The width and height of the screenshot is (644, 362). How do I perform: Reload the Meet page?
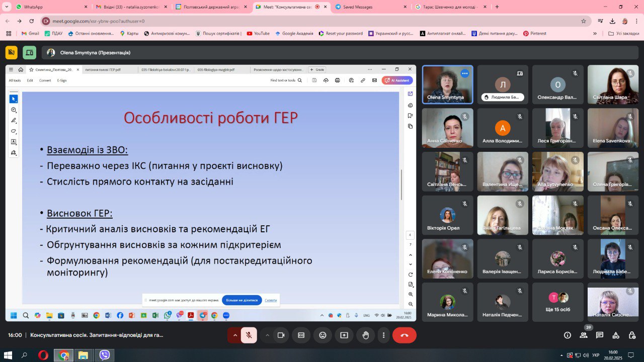pos(32,21)
